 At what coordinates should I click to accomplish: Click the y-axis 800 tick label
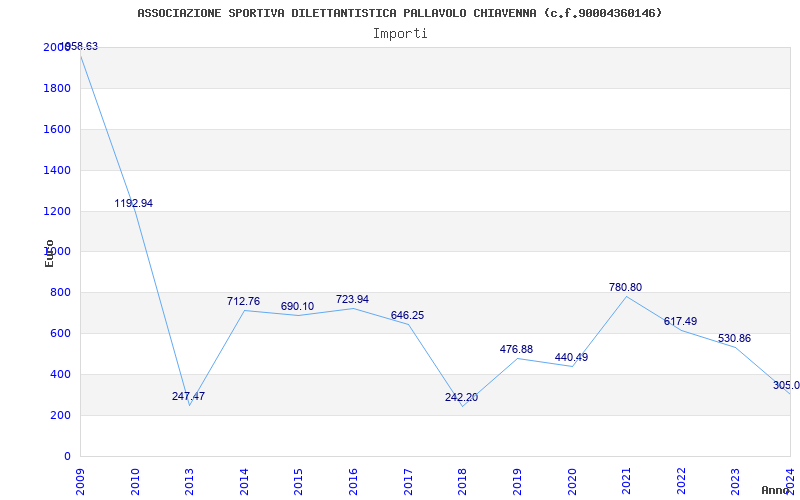(60, 292)
